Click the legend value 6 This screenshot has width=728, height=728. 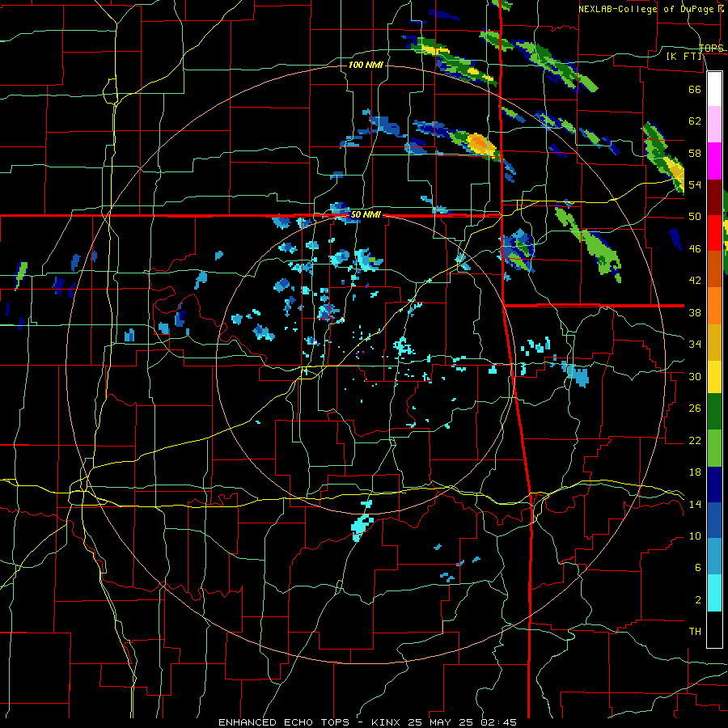697,568
